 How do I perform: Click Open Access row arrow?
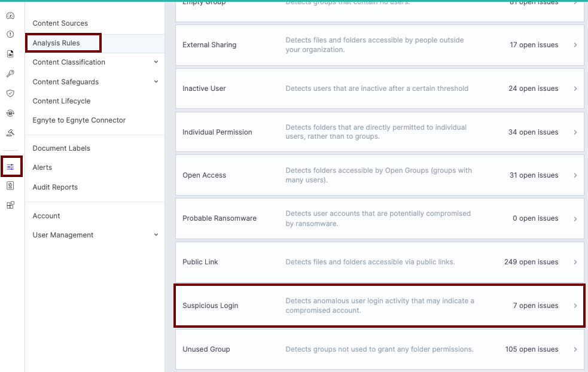(575, 175)
